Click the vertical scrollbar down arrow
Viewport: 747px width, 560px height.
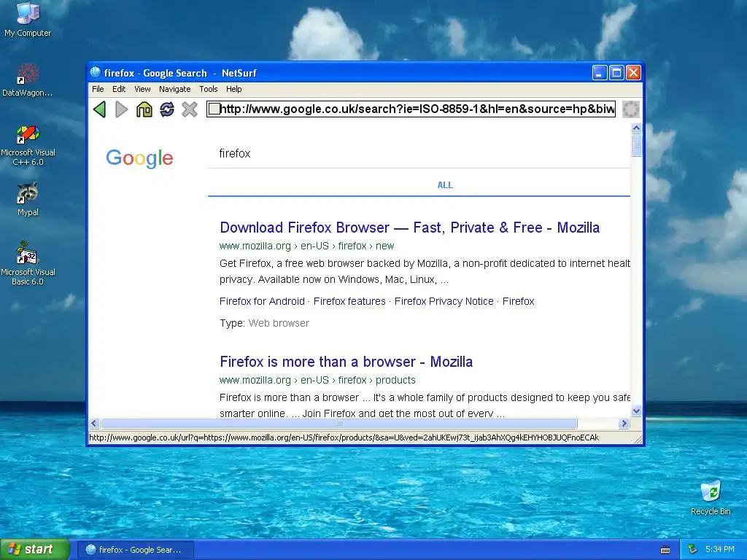tap(636, 411)
